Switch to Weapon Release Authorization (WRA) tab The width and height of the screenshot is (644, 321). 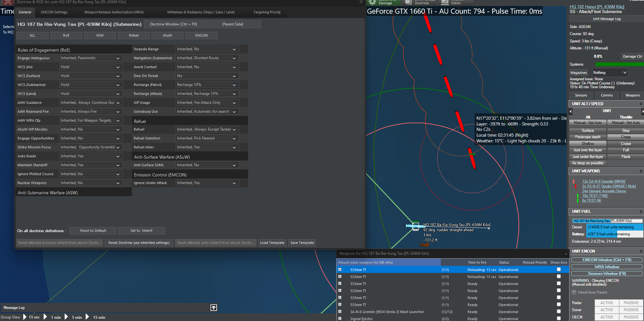click(114, 12)
